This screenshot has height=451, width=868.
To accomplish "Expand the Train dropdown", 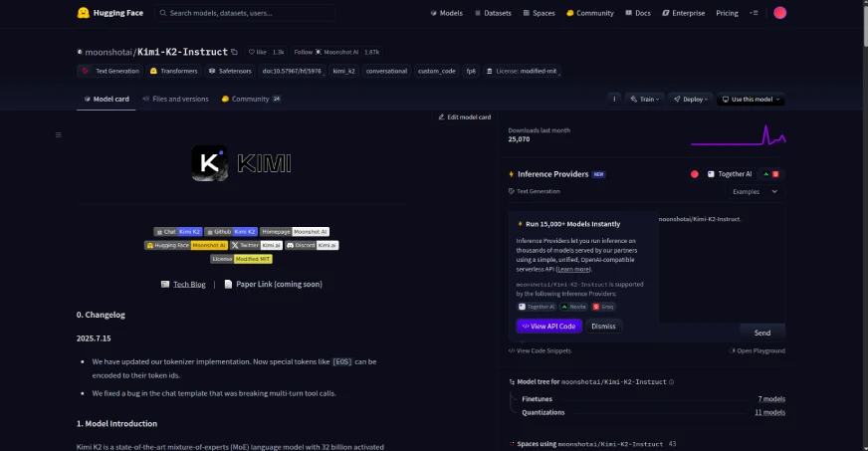I will pyautogui.click(x=645, y=99).
